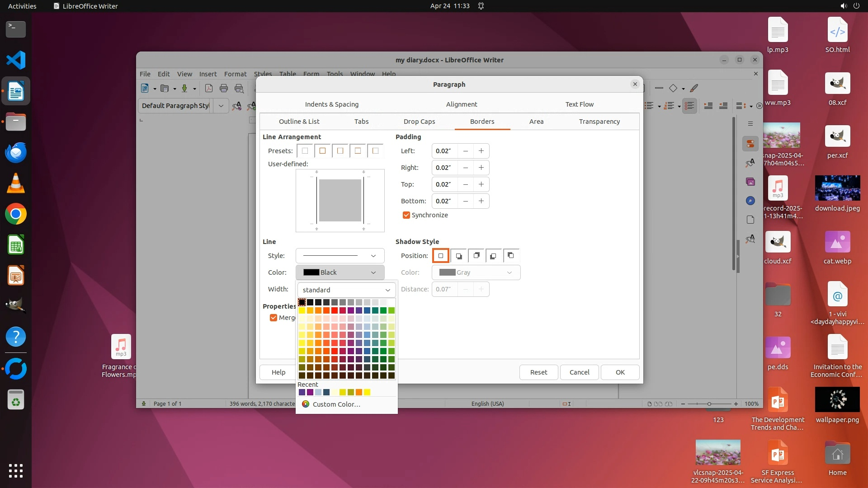Select the bottom-right shadow position
Image resolution: width=868 pixels, height=488 pixels.
pyautogui.click(x=458, y=256)
